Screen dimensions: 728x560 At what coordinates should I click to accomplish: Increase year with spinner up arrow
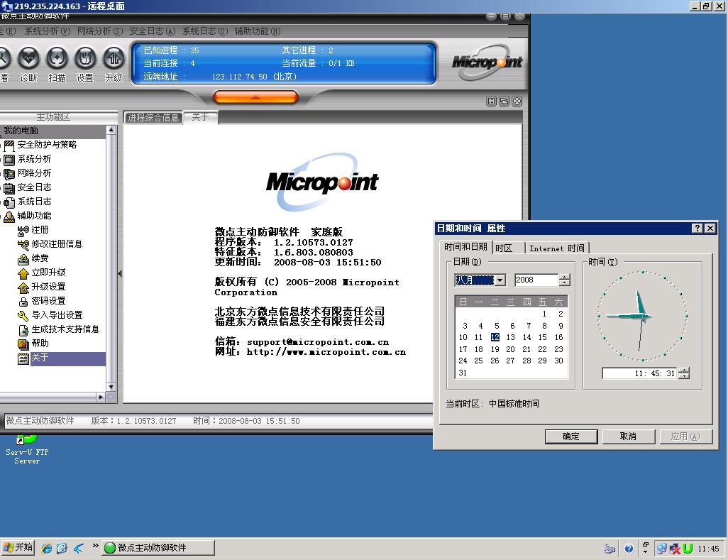[564, 277]
